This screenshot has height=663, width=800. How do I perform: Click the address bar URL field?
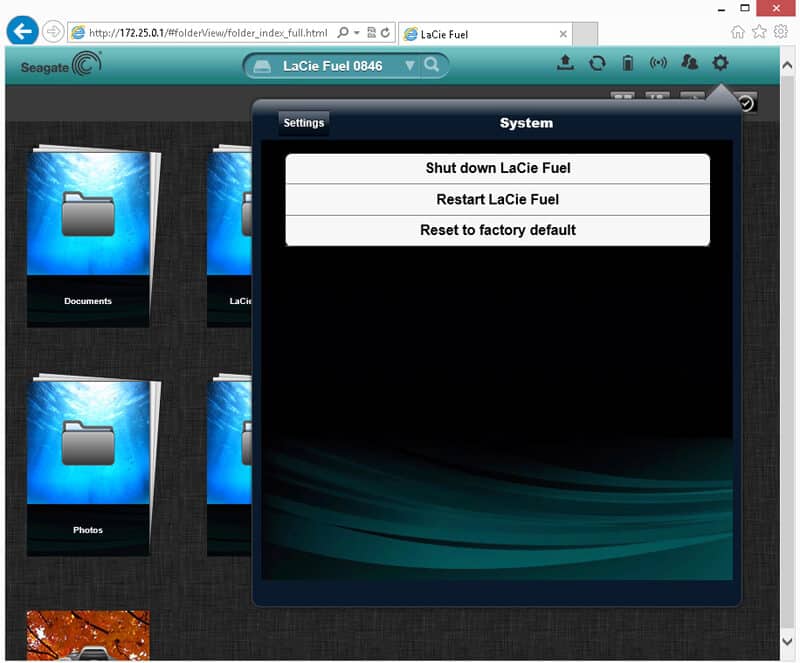208,33
